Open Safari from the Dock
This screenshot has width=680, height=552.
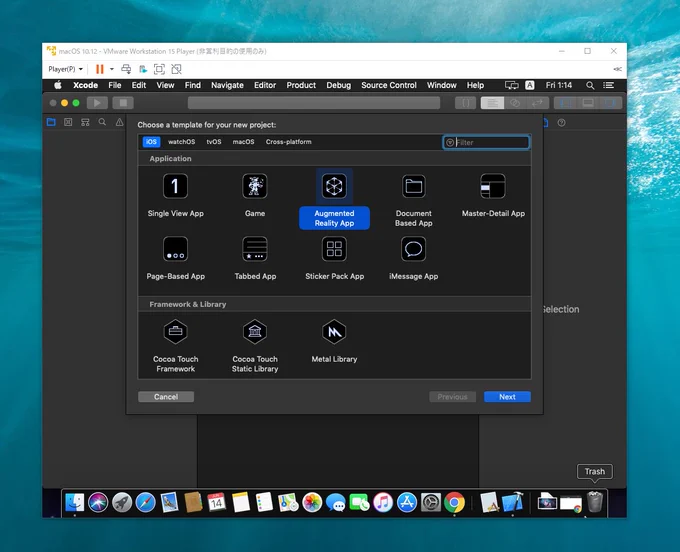(145, 503)
